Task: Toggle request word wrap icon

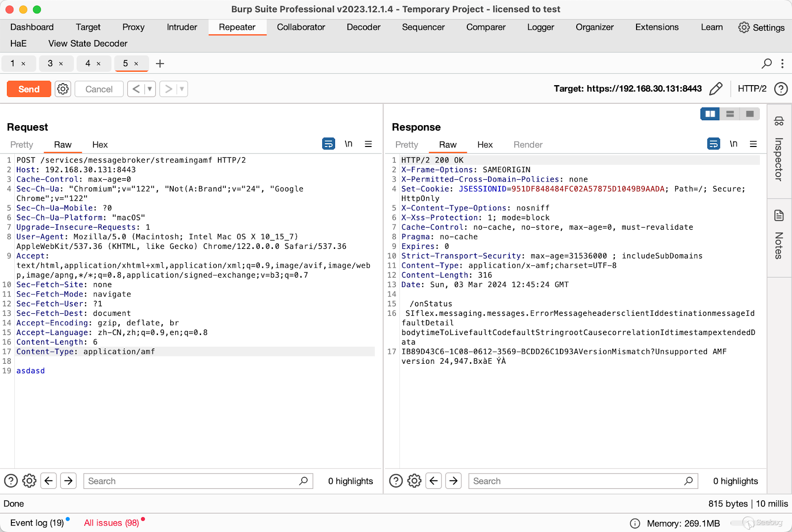Action: (x=329, y=144)
